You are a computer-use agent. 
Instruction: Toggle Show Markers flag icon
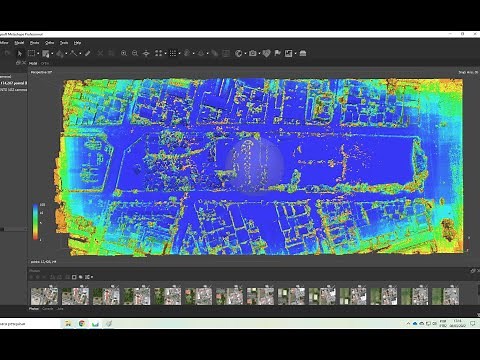pos(277,53)
